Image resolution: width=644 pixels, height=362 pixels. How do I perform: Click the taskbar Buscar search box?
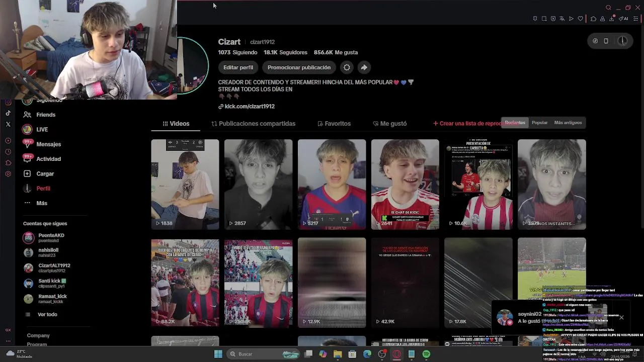point(263,354)
